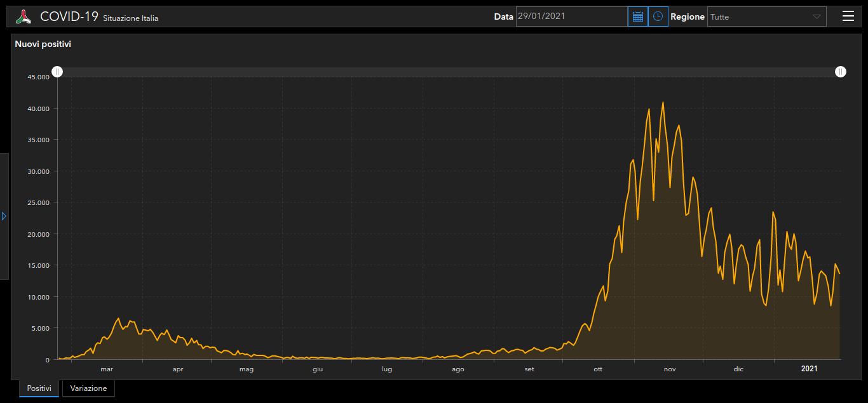868x403 pixels.
Task: Click the Protezione Civile logo
Action: click(x=24, y=17)
